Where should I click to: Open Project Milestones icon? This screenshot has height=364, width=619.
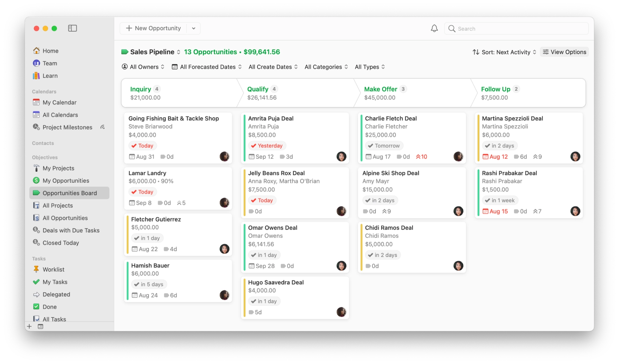(x=36, y=127)
